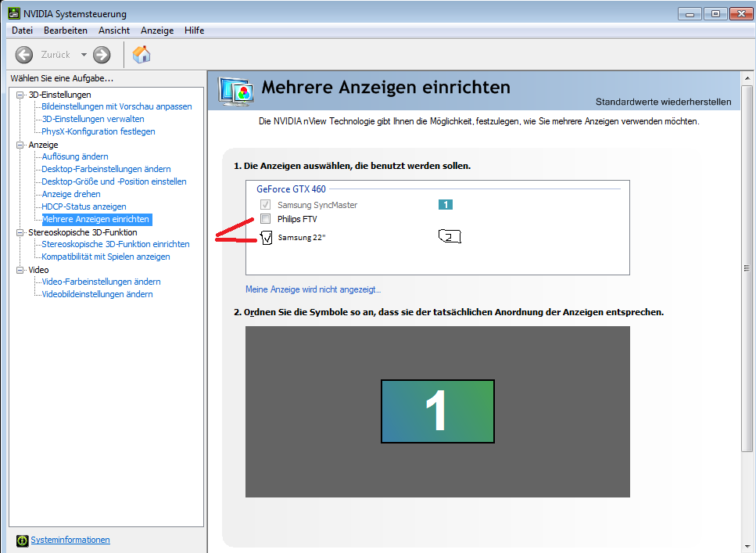Open Meine Anzeige wird nicht angezeigt link
This screenshot has height=553, width=756.
pos(313,289)
